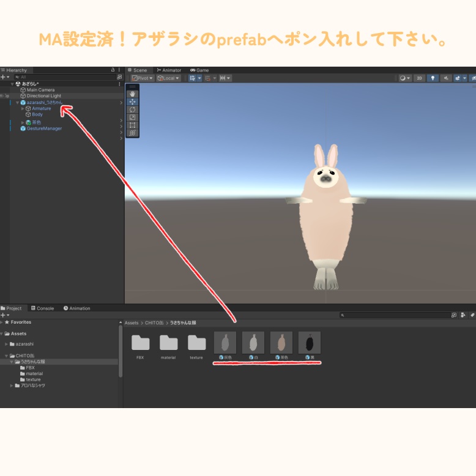Select the Rect transform tool
The width and height of the screenshot is (476, 476).
tap(132, 125)
